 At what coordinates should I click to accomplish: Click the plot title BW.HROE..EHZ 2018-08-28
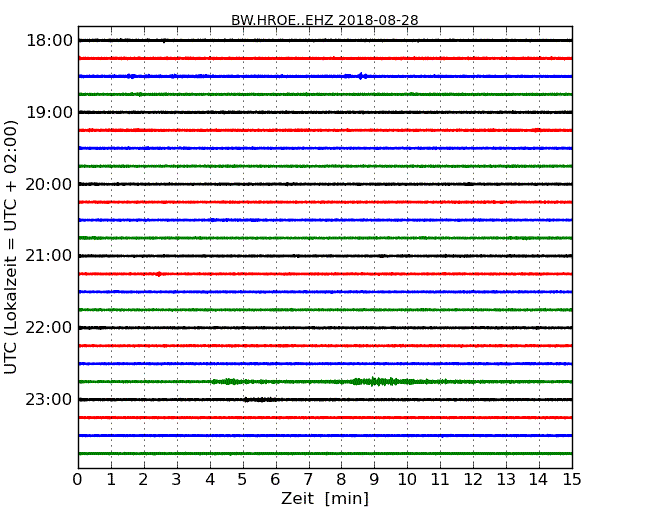coord(325,20)
